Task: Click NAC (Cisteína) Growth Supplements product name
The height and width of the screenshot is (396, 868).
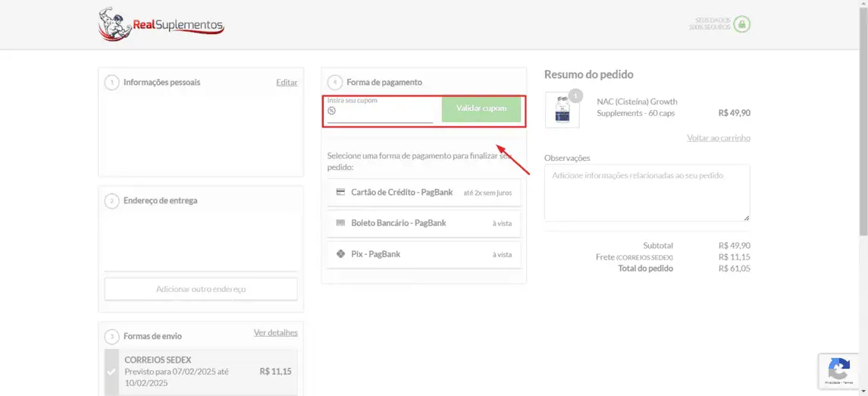Action: [637, 108]
